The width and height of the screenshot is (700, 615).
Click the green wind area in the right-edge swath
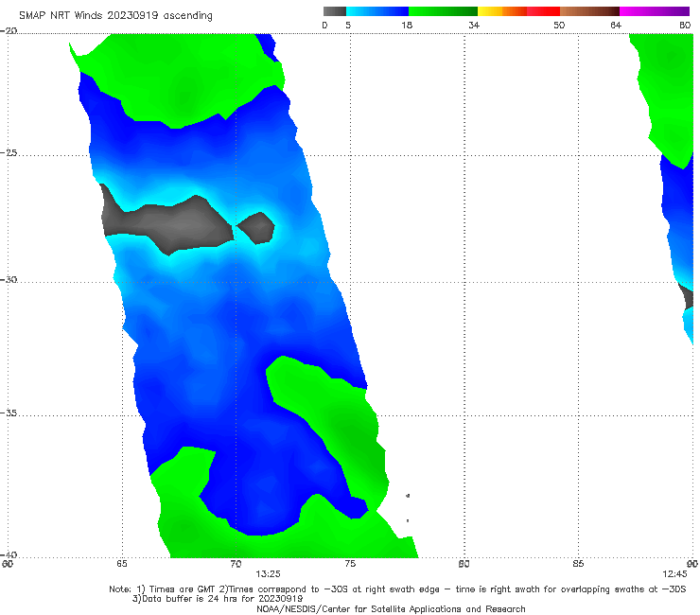[x=668, y=89]
